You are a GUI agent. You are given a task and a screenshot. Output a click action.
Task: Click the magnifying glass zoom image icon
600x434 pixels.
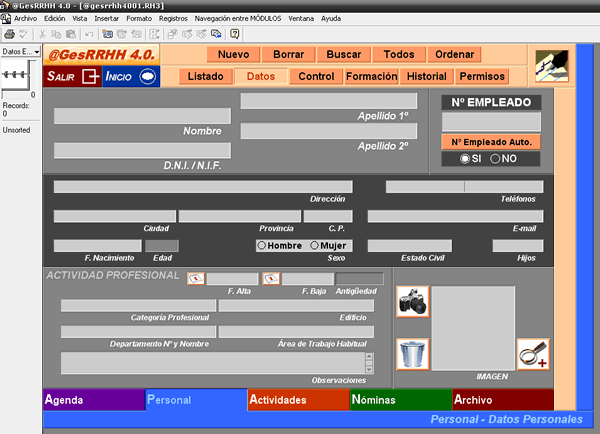click(532, 354)
